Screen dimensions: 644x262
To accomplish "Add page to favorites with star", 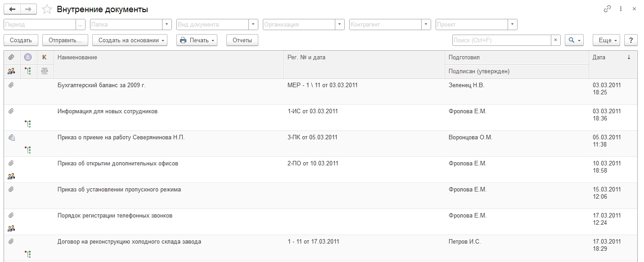I will (46, 9).
